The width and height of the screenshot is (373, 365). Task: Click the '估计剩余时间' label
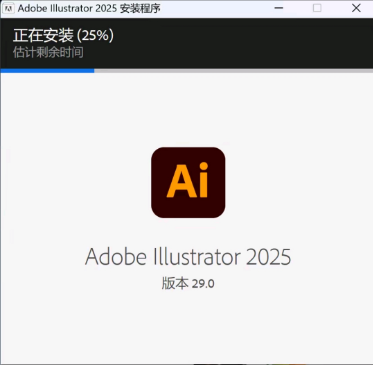pos(48,52)
